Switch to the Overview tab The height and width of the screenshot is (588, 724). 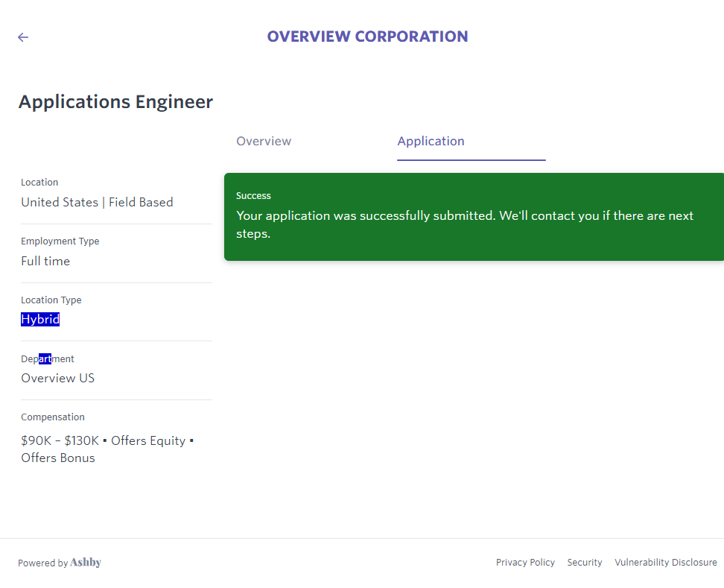tap(264, 142)
